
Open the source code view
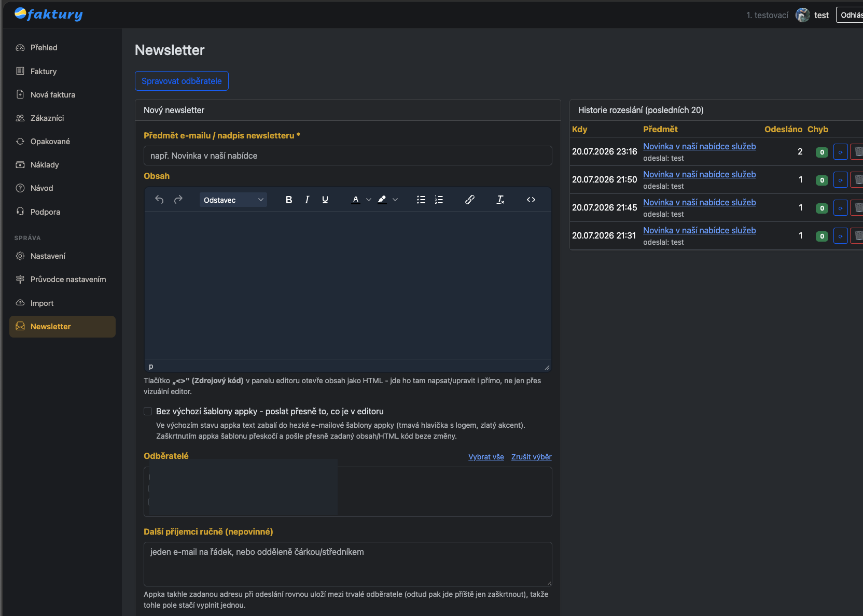click(531, 200)
